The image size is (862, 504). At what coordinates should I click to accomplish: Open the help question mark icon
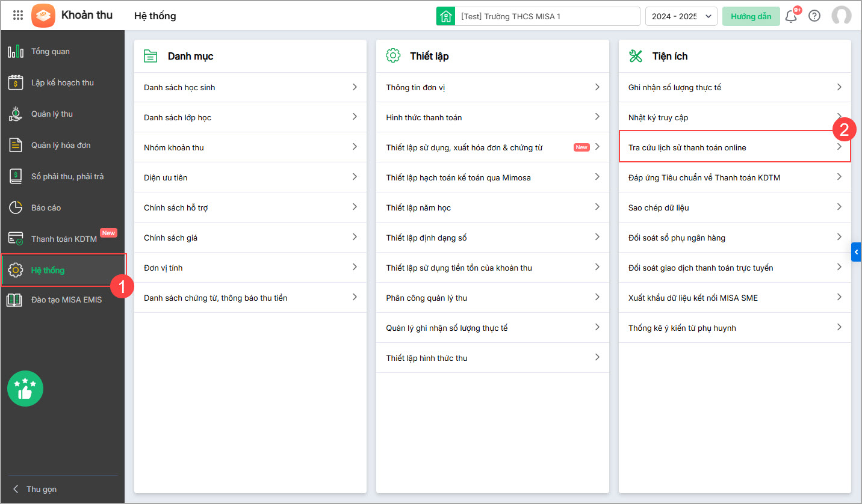(x=814, y=16)
